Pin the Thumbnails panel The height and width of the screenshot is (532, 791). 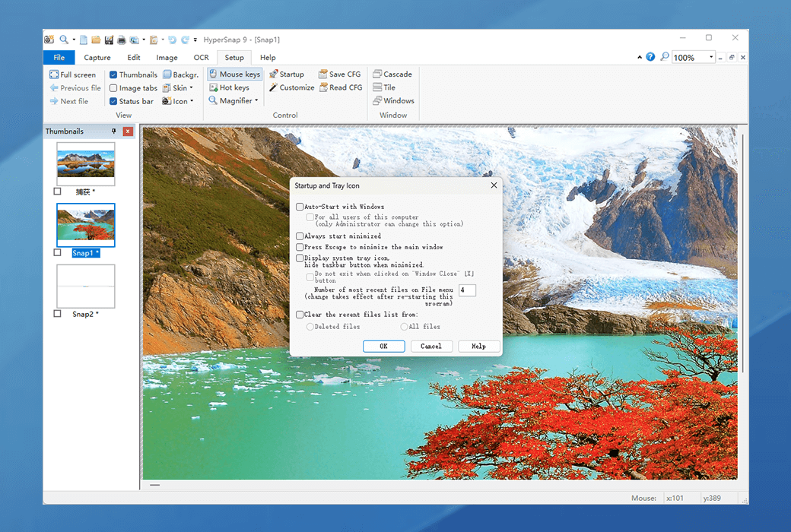[114, 131]
